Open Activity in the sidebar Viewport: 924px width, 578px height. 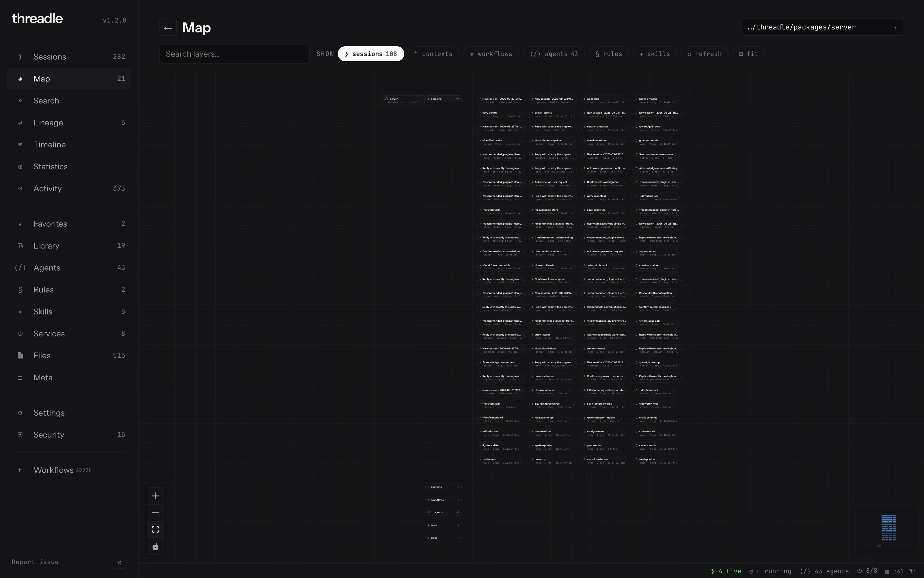tap(69, 188)
